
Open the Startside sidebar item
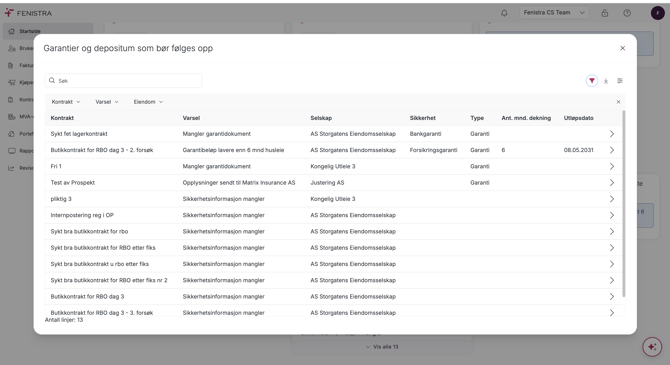pyautogui.click(x=48, y=31)
